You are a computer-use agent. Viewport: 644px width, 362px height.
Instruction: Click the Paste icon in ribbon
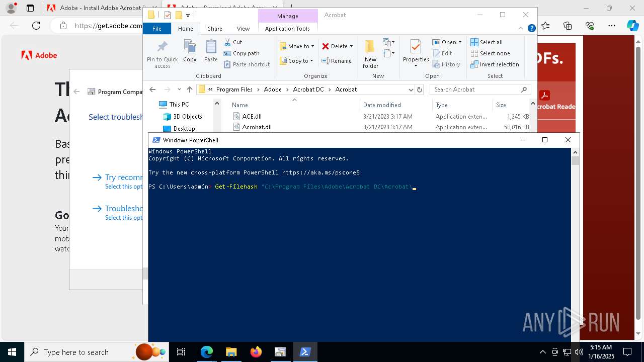211,51
